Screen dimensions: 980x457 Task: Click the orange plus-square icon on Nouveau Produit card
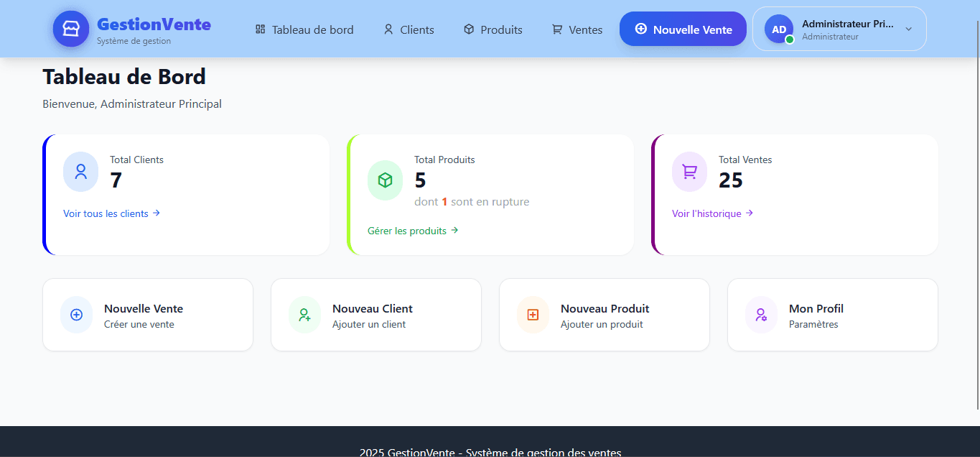pos(533,315)
